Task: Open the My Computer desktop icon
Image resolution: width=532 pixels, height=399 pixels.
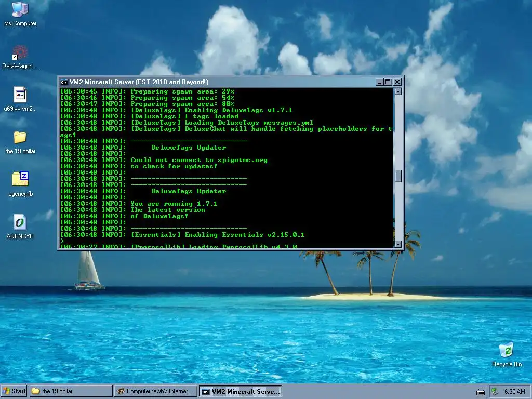Action: (20, 14)
